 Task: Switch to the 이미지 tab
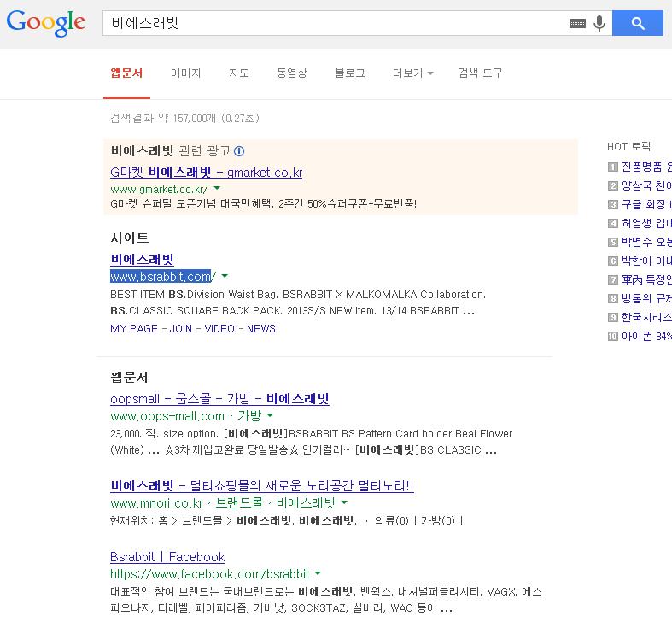click(x=185, y=73)
